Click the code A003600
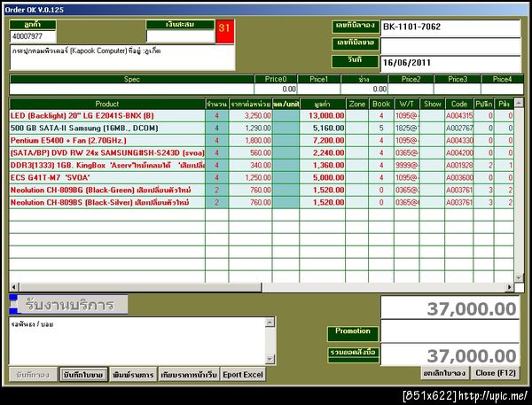Screen dimensions: 532x405 click(459, 178)
